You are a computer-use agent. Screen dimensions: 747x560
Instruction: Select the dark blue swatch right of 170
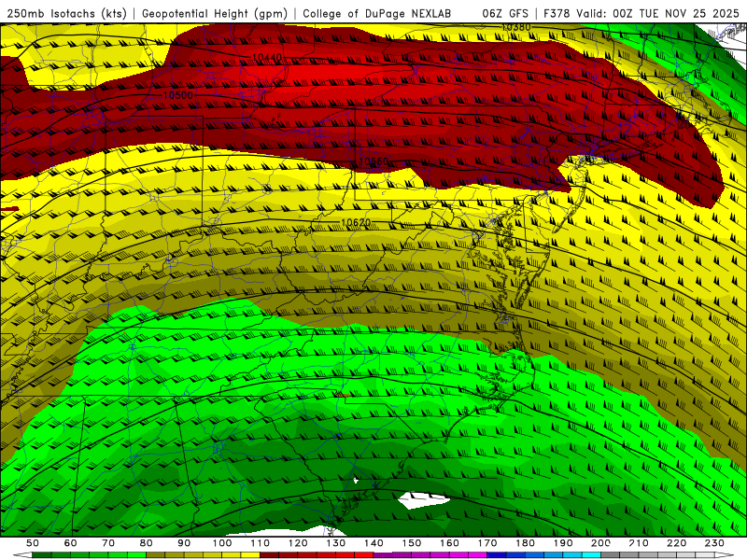[x=497, y=555]
